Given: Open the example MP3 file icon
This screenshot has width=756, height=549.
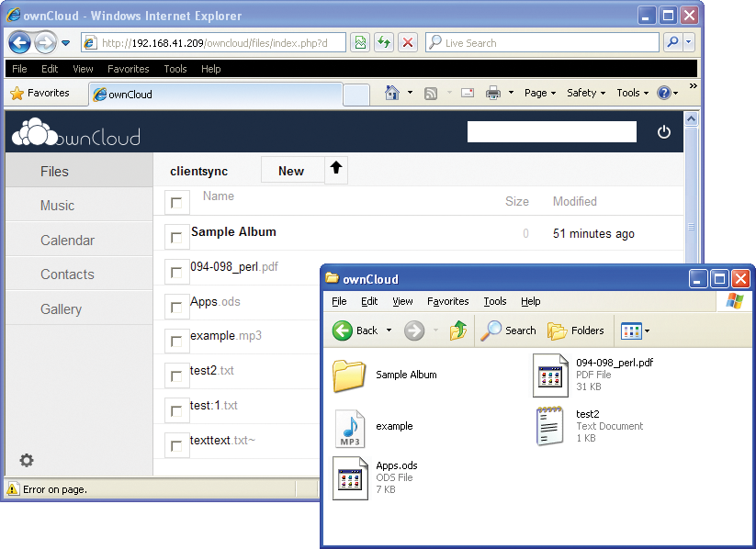Looking at the screenshot, I should click(349, 428).
